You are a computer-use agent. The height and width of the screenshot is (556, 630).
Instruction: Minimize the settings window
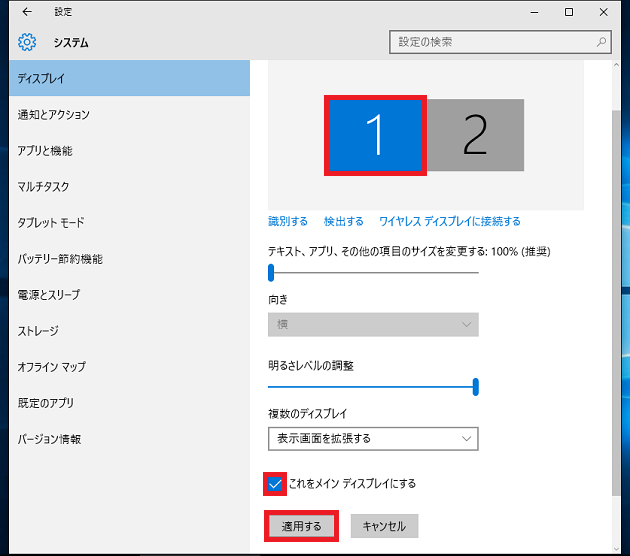point(534,12)
